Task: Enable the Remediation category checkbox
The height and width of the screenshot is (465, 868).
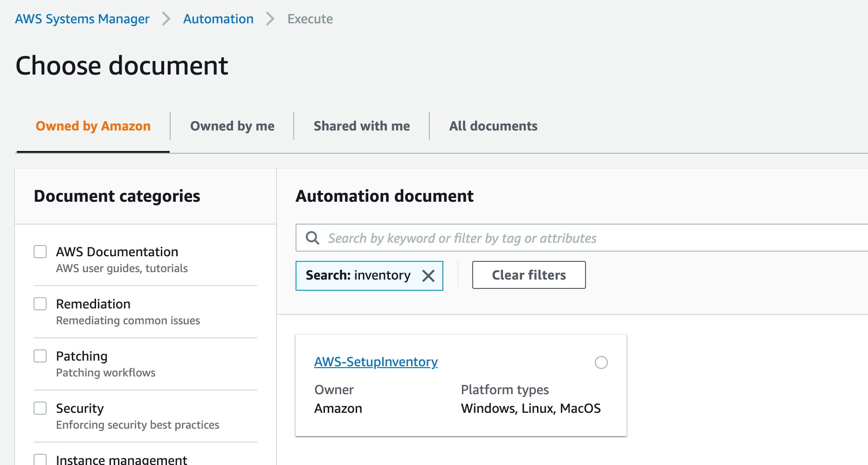Action: pyautogui.click(x=40, y=304)
